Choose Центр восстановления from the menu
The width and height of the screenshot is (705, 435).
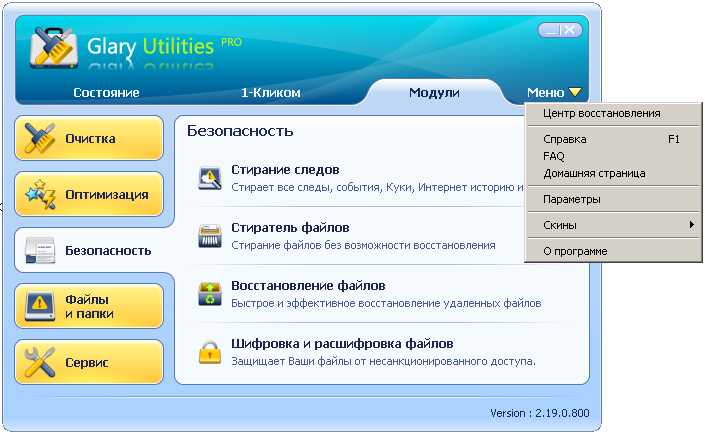[613, 113]
